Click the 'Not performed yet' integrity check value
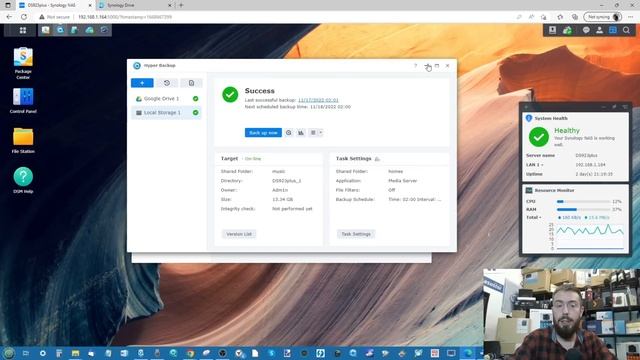This screenshot has width=640, height=360. 292,209
